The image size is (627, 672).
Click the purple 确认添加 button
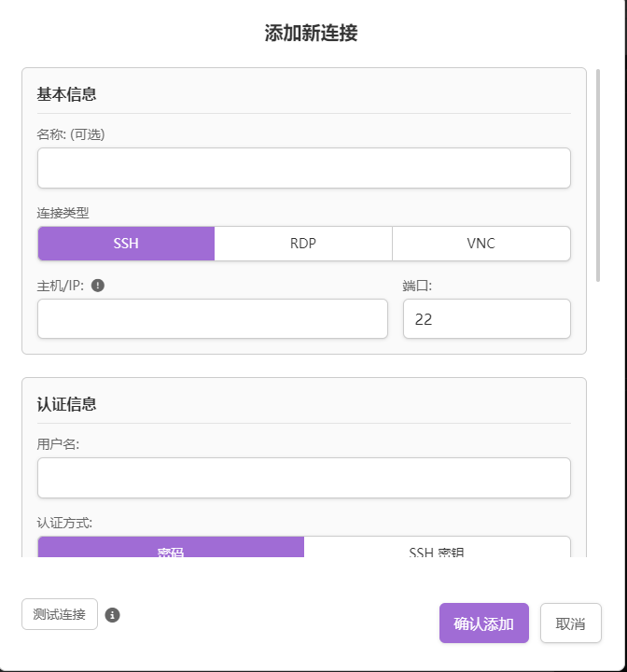tap(483, 623)
